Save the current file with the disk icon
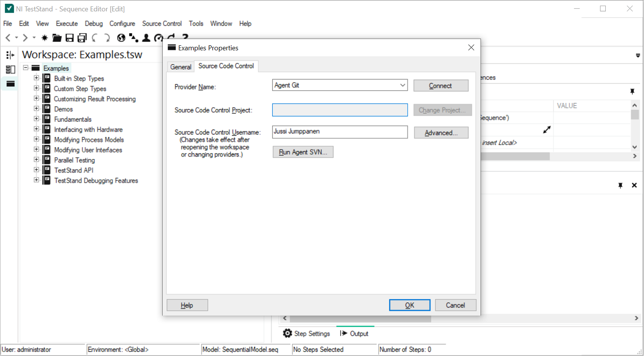Viewport: 644px width, 356px height. pyautogui.click(x=70, y=38)
